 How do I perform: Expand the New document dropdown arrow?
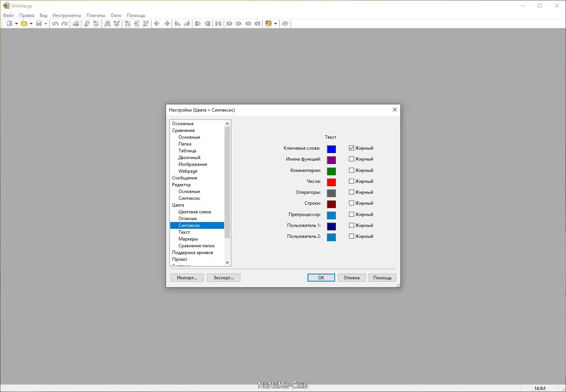tap(16, 24)
